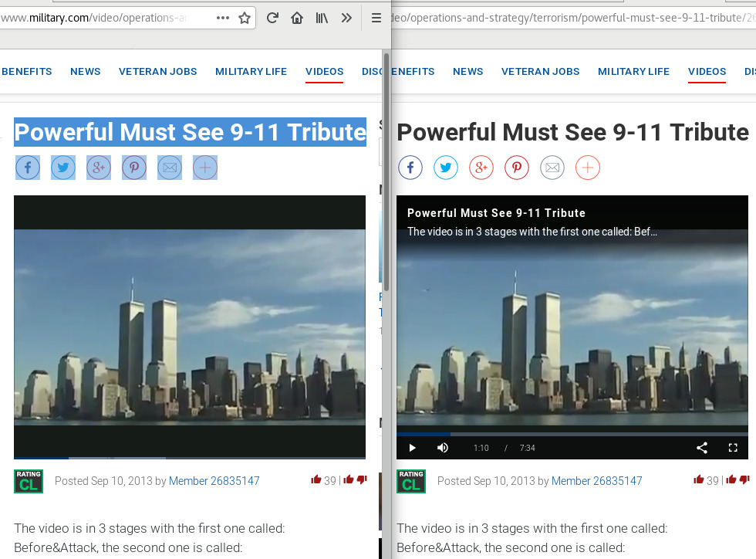Click the 39 likes count in left window
This screenshot has width=756, height=559.
[x=330, y=481]
